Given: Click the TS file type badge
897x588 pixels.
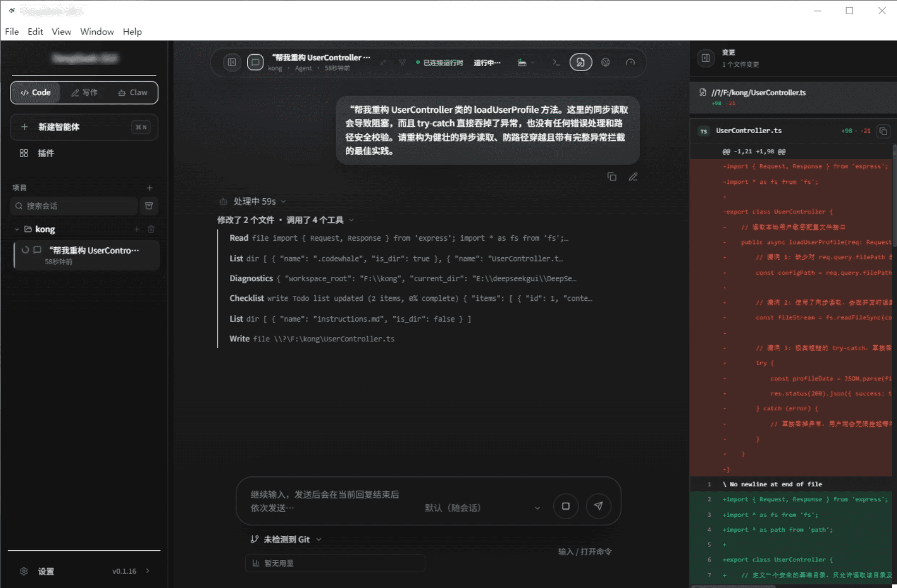Looking at the screenshot, I should point(704,131).
